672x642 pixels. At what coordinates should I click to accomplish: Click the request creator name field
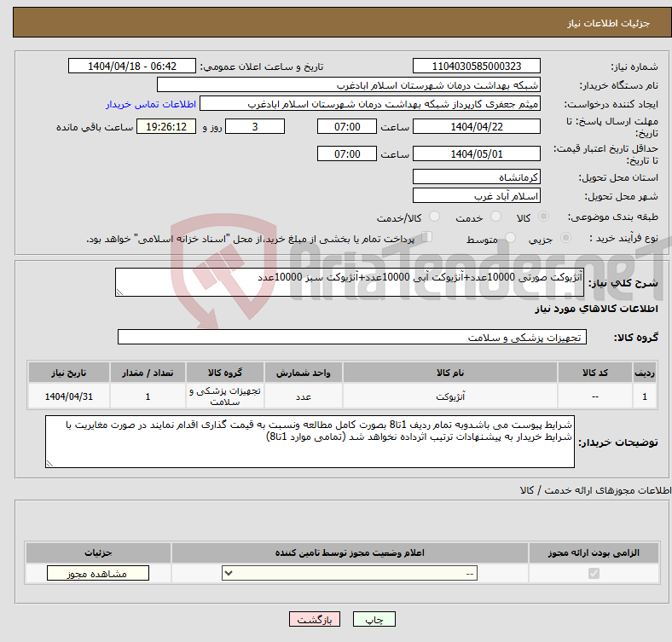click(x=370, y=104)
